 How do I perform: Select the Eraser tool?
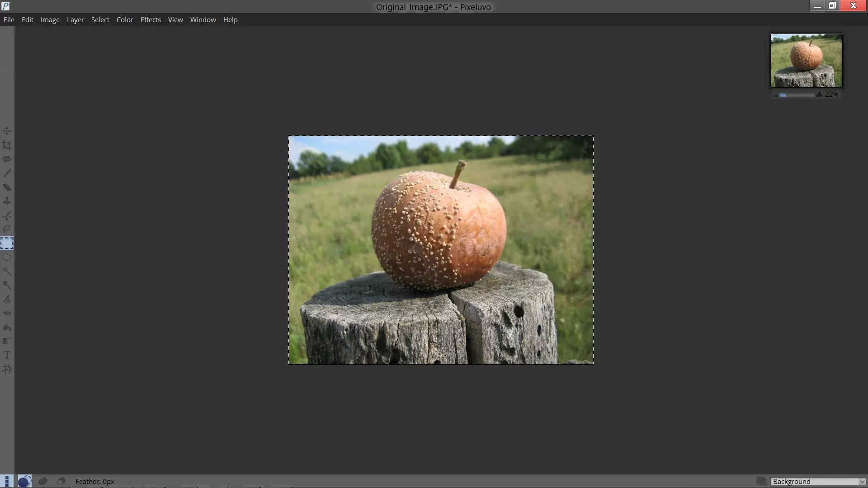tap(7, 187)
